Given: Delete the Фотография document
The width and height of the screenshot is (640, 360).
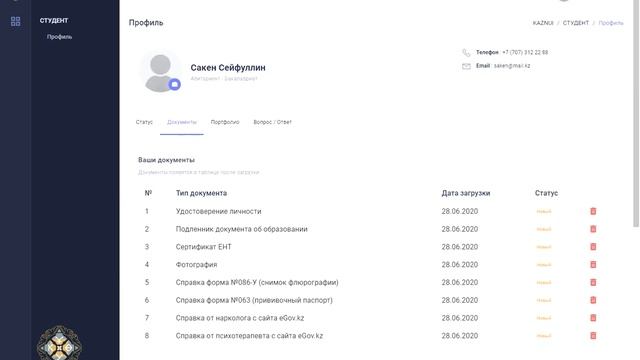Looking at the screenshot, I should pyautogui.click(x=593, y=264).
